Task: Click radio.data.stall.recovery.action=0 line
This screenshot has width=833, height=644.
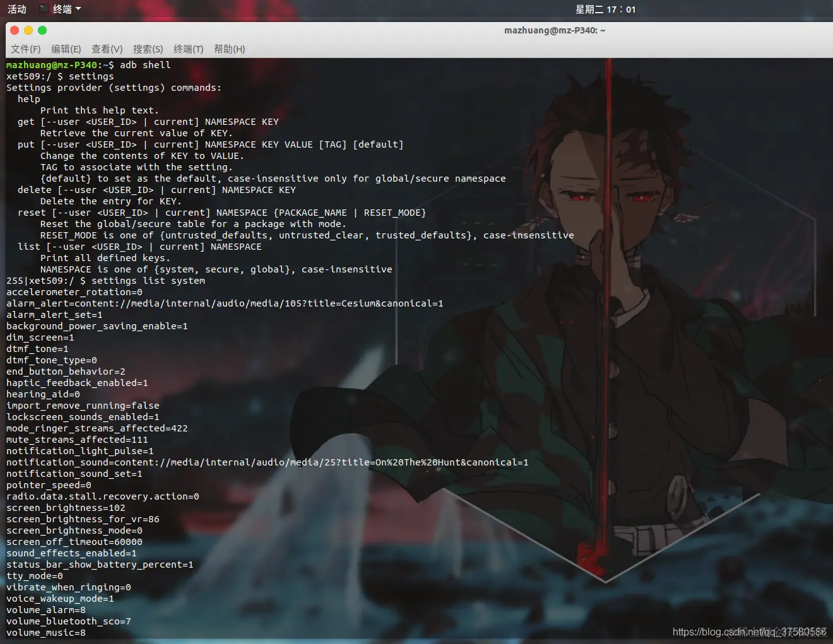Action: [103, 496]
